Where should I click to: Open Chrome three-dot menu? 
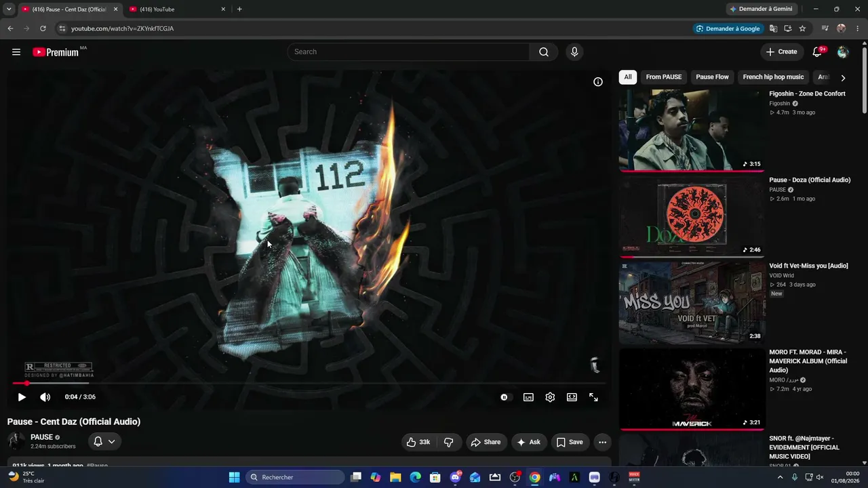(858, 28)
